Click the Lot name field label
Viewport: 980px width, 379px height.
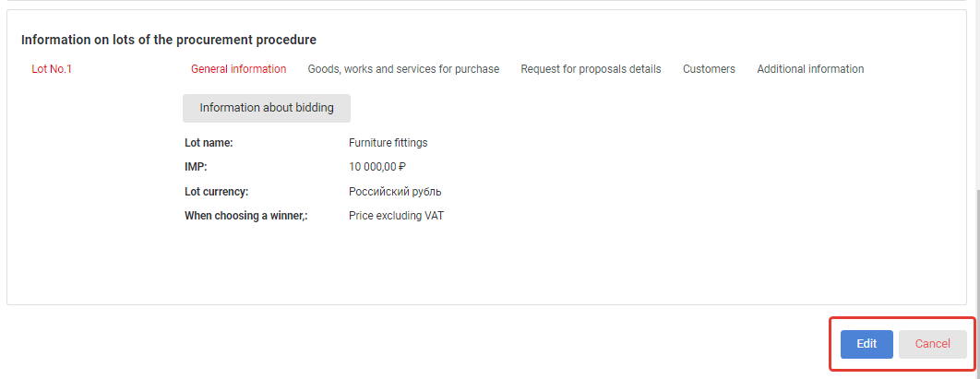click(x=209, y=143)
